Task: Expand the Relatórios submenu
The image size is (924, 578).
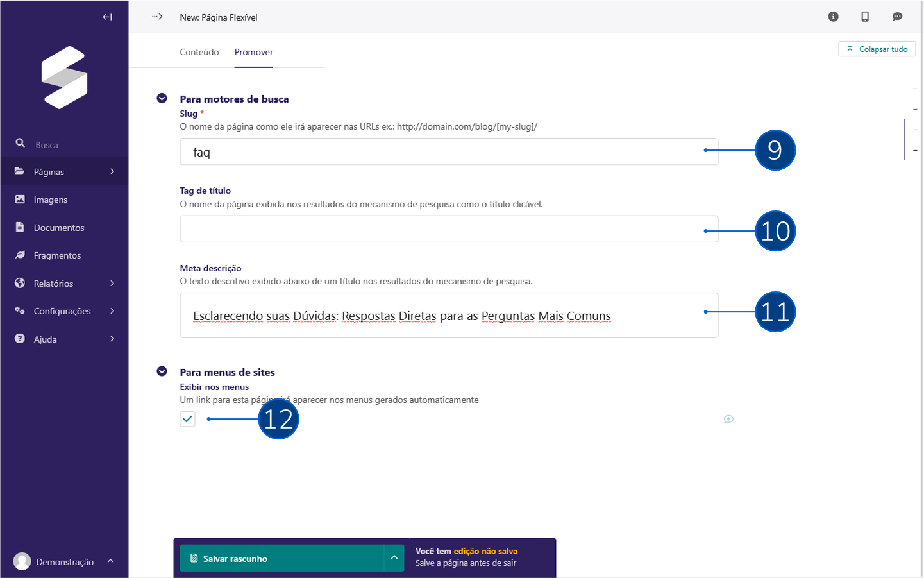Action: pos(64,284)
